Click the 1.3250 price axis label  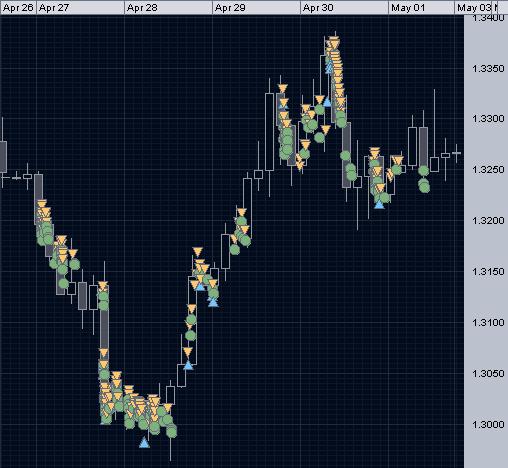[x=488, y=169]
